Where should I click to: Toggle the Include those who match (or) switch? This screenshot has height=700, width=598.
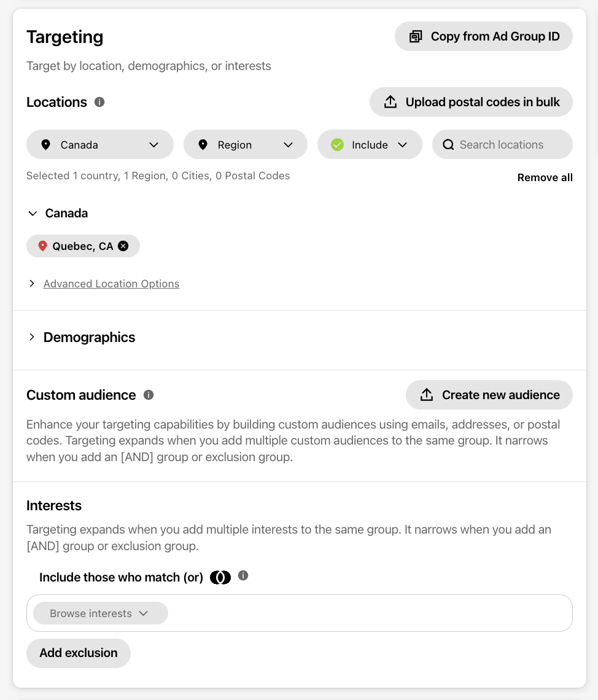point(220,577)
